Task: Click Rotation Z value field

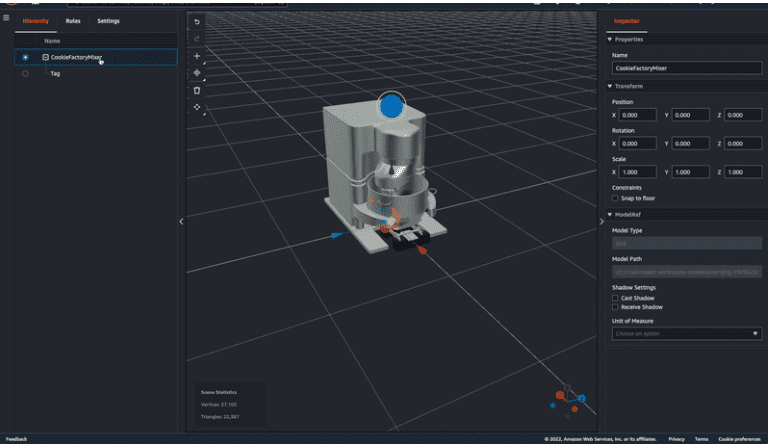Action: coord(743,144)
